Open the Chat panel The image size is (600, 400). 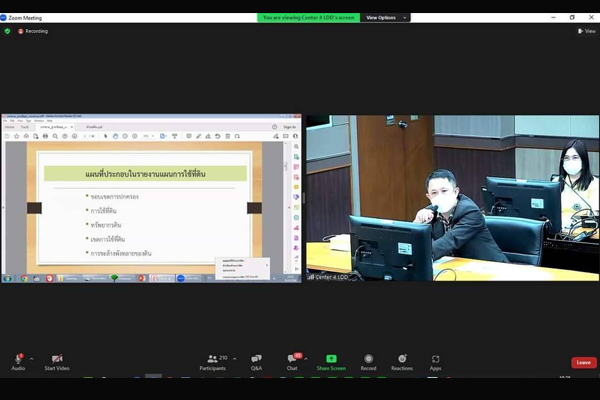[292, 361]
